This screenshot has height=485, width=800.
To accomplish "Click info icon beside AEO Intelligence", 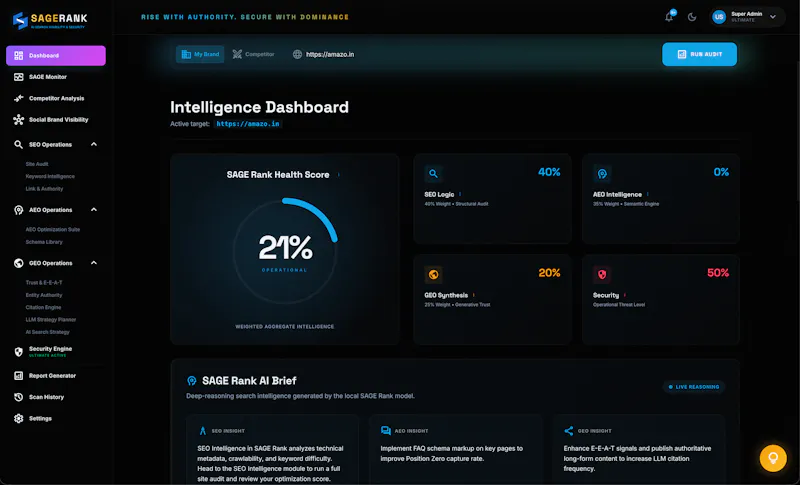I will [x=648, y=194].
